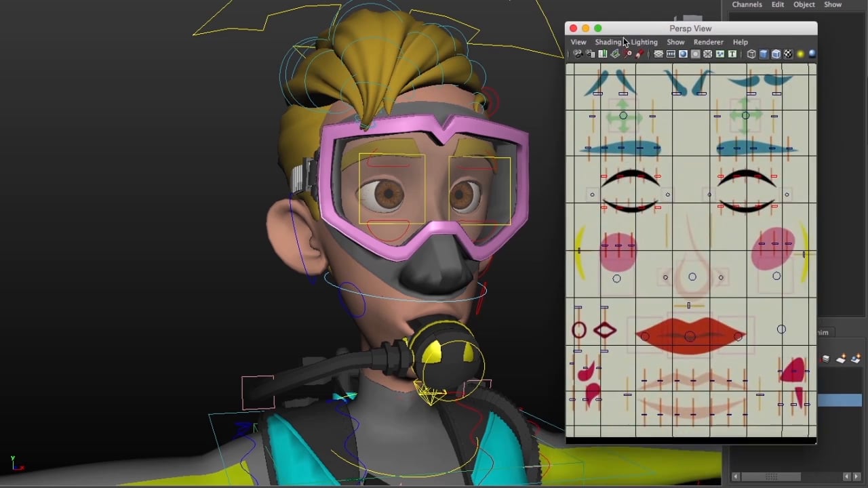This screenshot has width=868, height=488.
Task: Open the Shading menu in Persp View
Action: coord(608,42)
